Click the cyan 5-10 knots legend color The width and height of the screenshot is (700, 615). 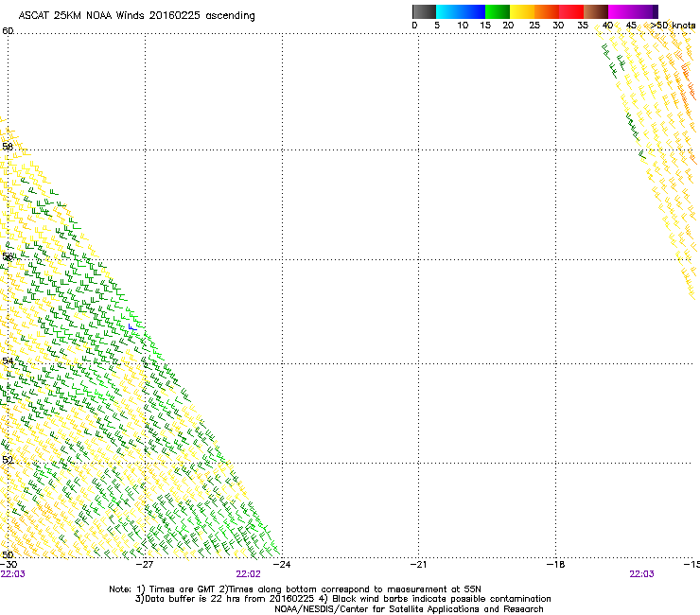coord(448,11)
